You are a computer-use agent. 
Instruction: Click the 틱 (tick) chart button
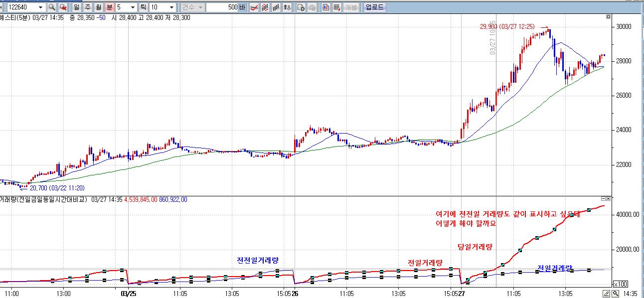click(144, 7)
